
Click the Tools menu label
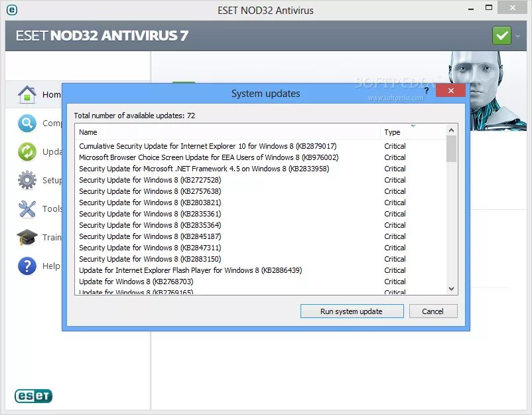click(52, 208)
